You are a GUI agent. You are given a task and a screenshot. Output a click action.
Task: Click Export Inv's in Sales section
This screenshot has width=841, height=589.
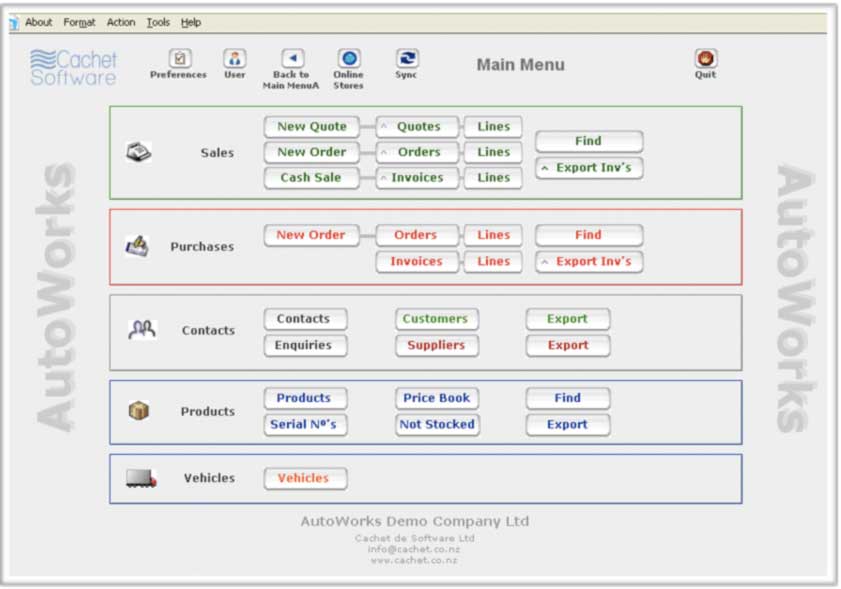[589, 168]
